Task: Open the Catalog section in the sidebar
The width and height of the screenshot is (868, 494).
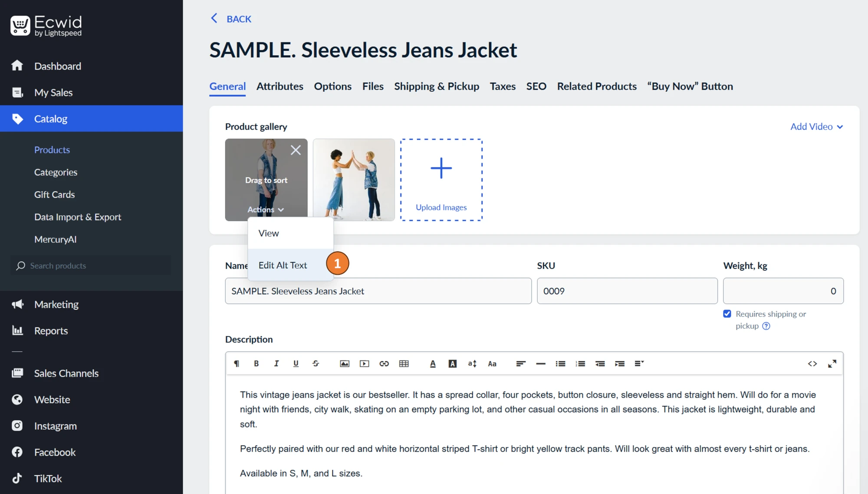Action: (x=51, y=119)
